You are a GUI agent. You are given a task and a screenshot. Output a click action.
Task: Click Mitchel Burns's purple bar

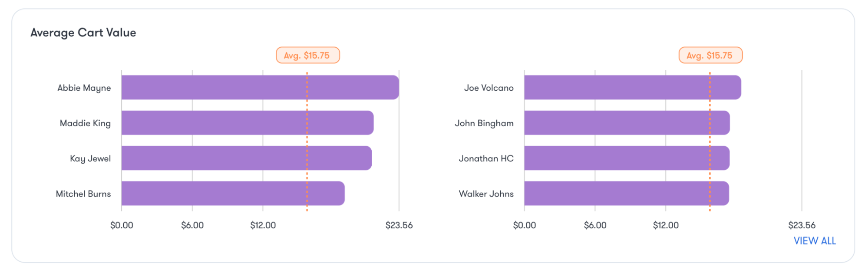click(x=233, y=194)
